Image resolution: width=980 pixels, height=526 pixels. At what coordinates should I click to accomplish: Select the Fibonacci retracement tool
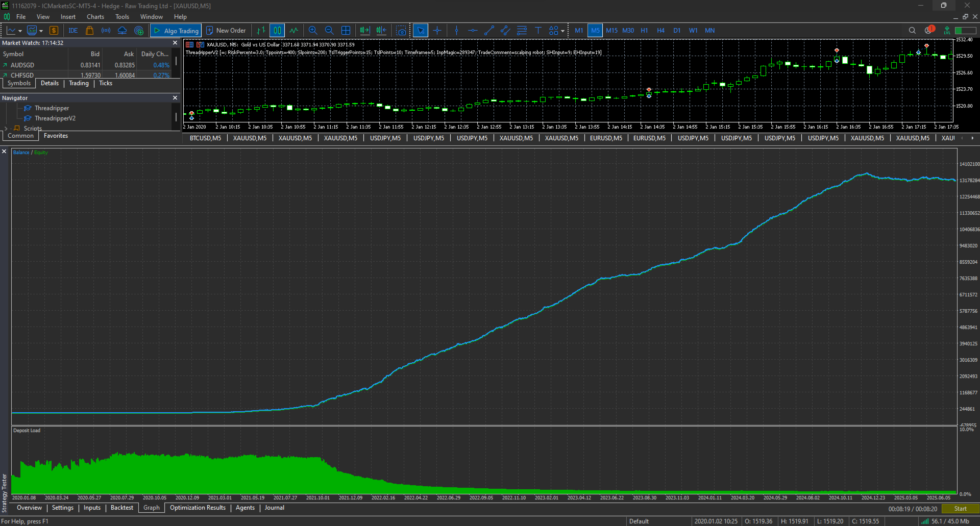tap(522, 31)
